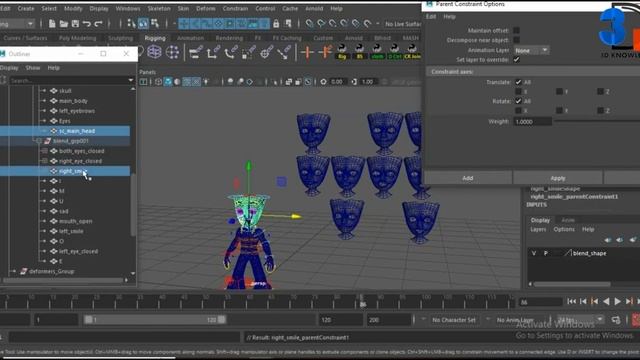This screenshot has width=640, height=360.
Task: Uncheck the Rotate All checkbox
Action: coord(518,101)
